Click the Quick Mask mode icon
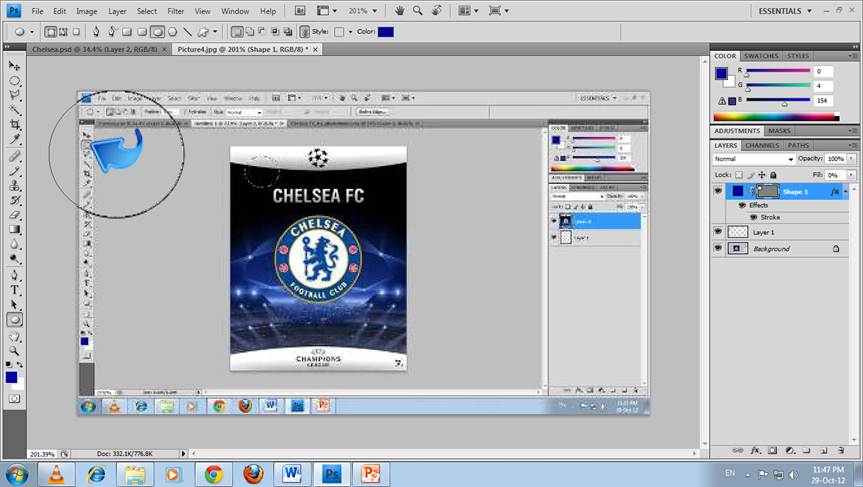 tap(14, 398)
